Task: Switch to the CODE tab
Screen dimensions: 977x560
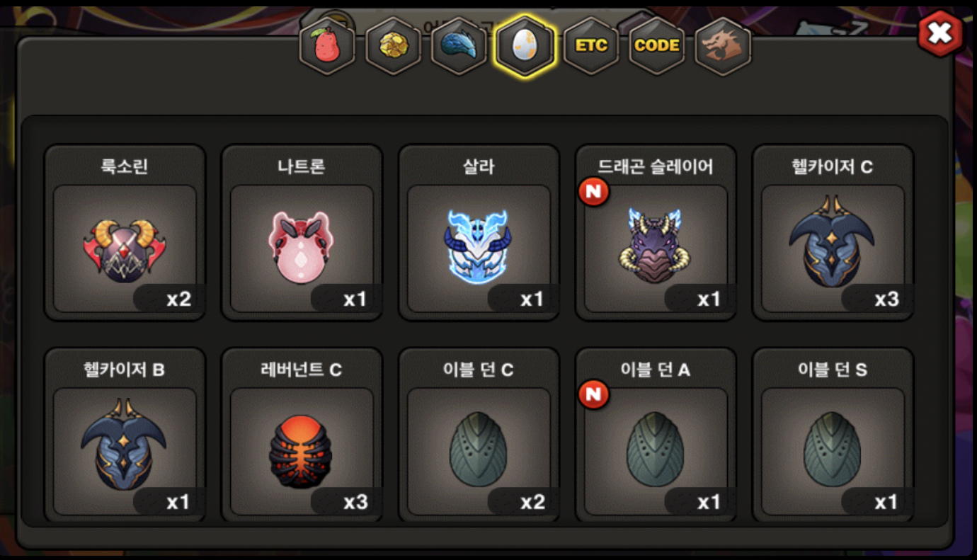Action: click(657, 47)
